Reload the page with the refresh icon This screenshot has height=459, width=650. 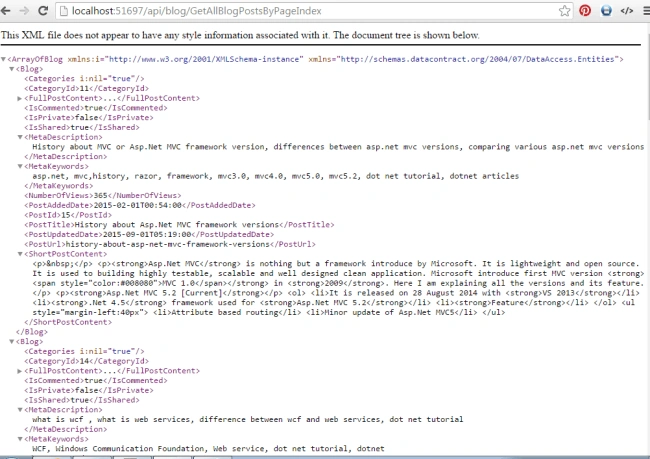(x=43, y=10)
